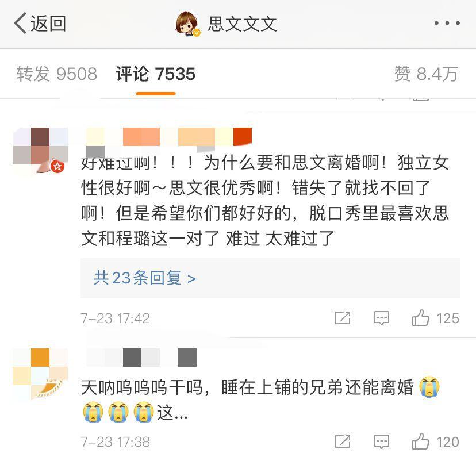Open the three-dot more options menu
This screenshot has height=453, width=476.
447,23
